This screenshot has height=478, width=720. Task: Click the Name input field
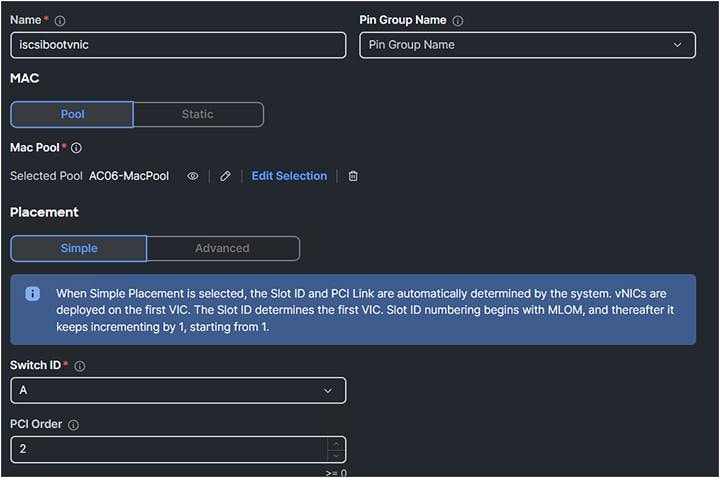click(x=178, y=45)
